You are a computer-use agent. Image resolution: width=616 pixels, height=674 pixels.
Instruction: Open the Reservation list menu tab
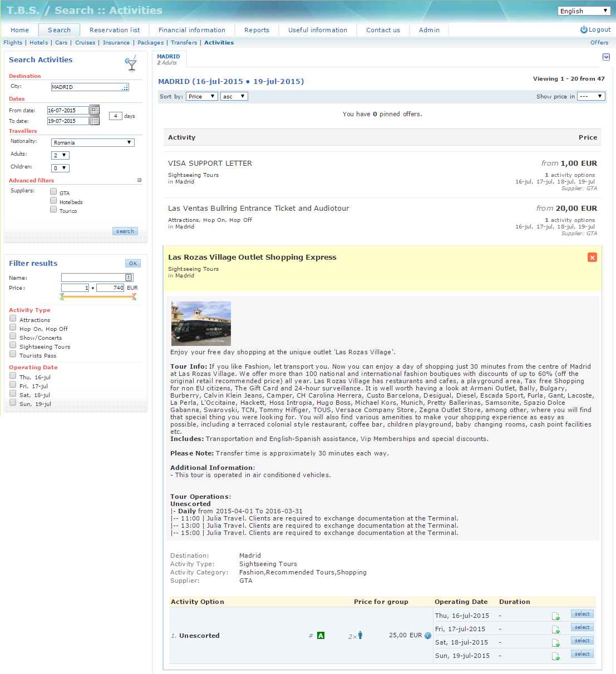pos(115,30)
